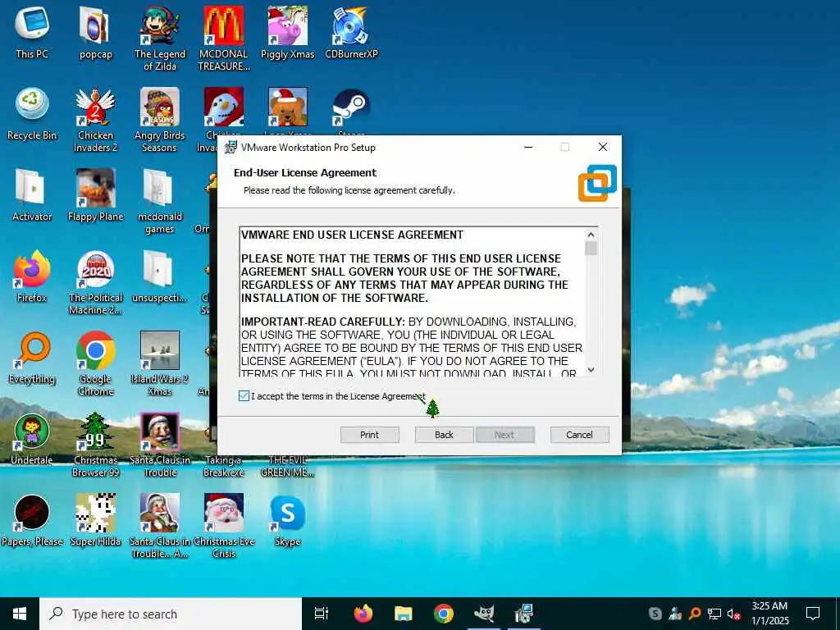Select The Legend of Zilda shortcut
840x630 pixels.
click(160, 39)
